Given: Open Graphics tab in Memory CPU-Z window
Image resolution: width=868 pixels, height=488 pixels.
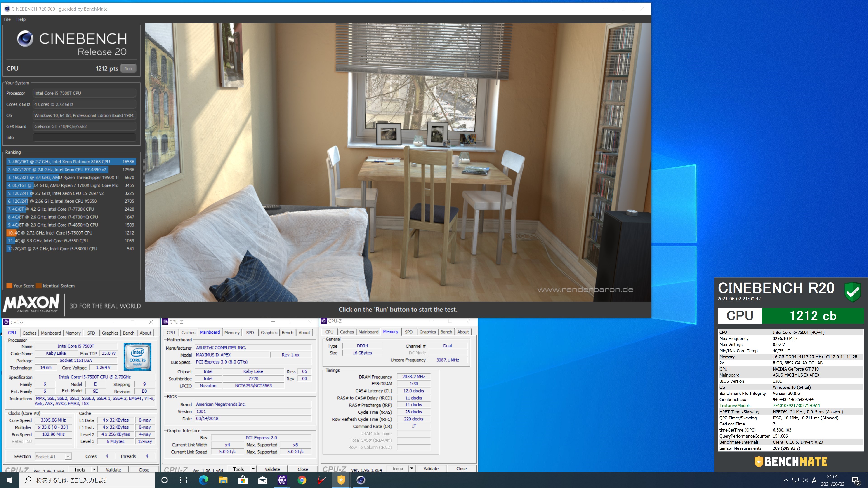Looking at the screenshot, I should pyautogui.click(x=428, y=332).
